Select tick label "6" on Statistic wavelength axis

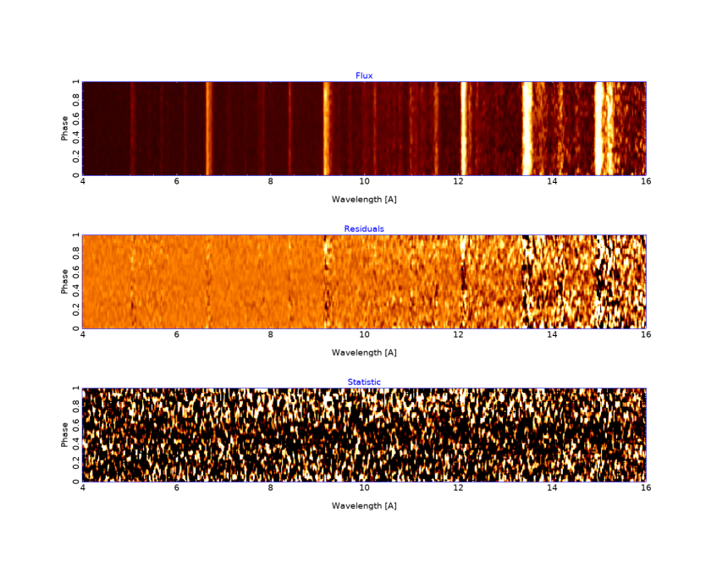[176, 488]
